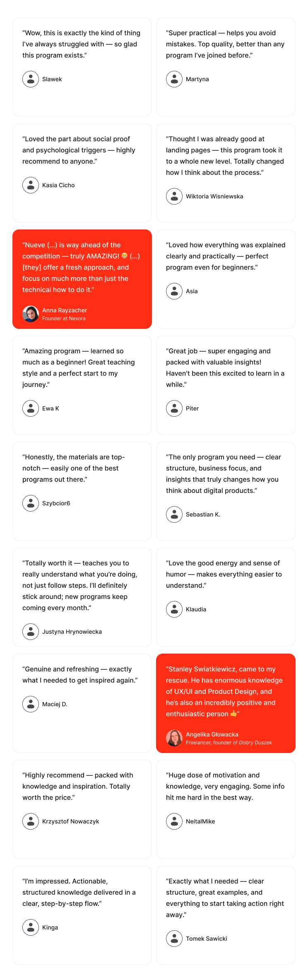Click Slawek's avatar icon
Screen dimensions: 308x980
tap(31, 79)
